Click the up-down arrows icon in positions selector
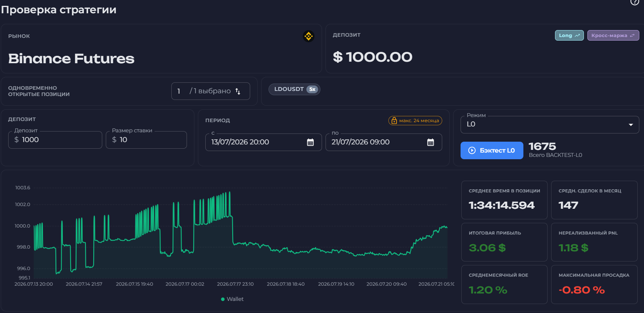Image resolution: width=644 pixels, height=313 pixels. point(238,91)
